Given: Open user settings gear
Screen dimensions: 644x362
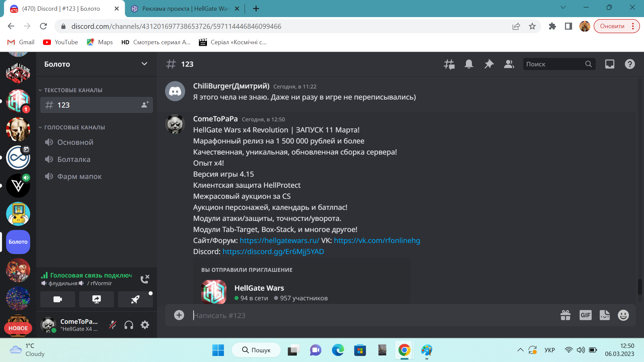Looking at the screenshot, I should tap(145, 325).
